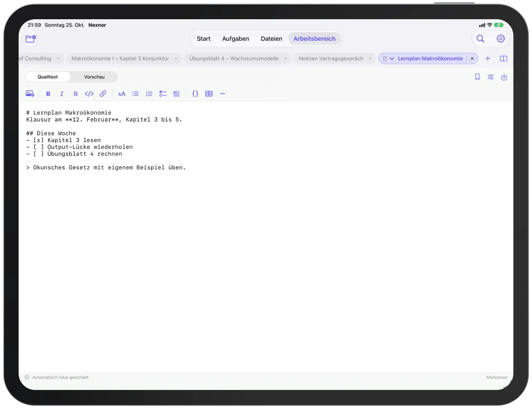Viewport: 532px width, 408px height.
Task: Place cursor in '# Lernplan Makroökonomie' heading line
Action: coord(69,113)
